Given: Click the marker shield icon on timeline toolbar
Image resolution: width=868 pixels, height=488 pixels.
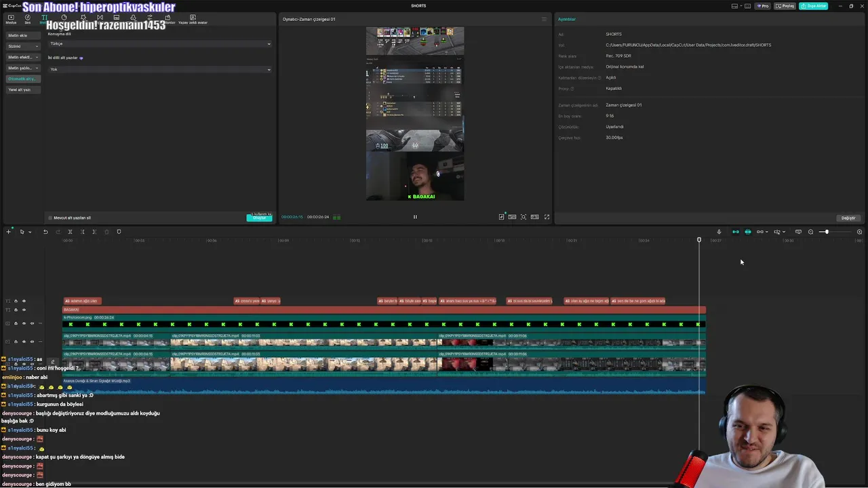Looking at the screenshot, I should pos(119,232).
